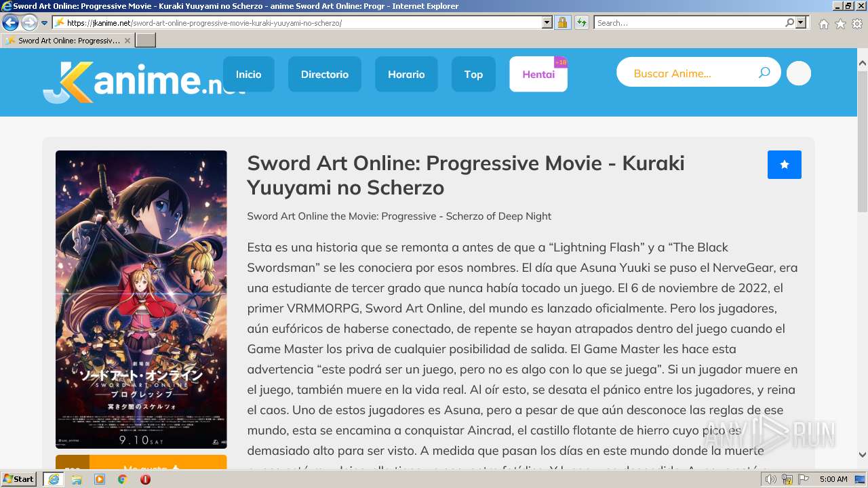The height and width of the screenshot is (488, 868).
Task: Open the File Explorer taskbar icon
Action: coord(77,479)
